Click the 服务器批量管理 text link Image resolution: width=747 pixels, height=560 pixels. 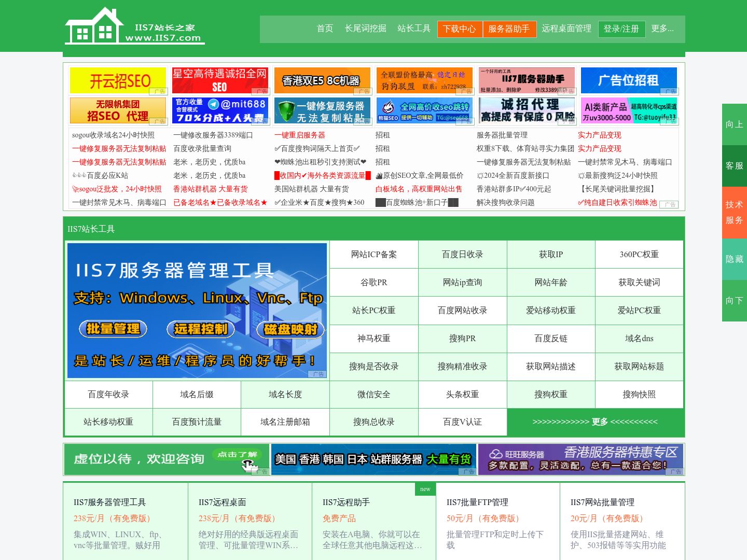point(502,135)
